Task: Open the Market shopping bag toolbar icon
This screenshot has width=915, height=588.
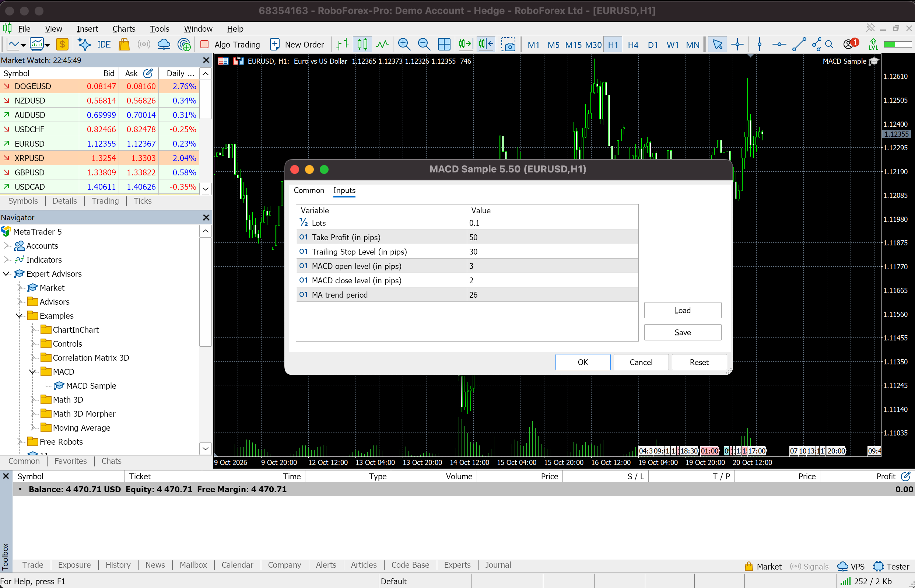Action: click(x=124, y=45)
